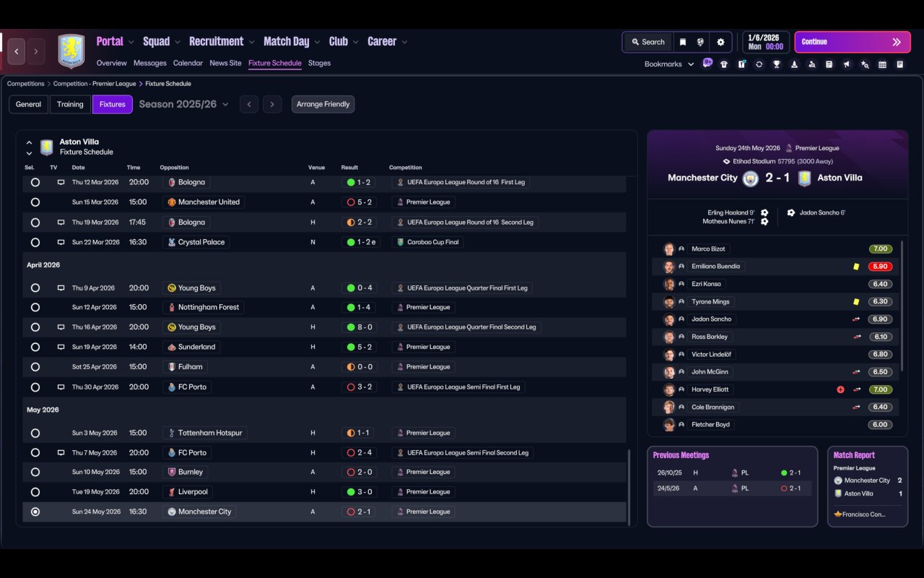The width and height of the screenshot is (924, 578).
Task: Select the Manchester United fixture radio button
Action: [x=35, y=202]
